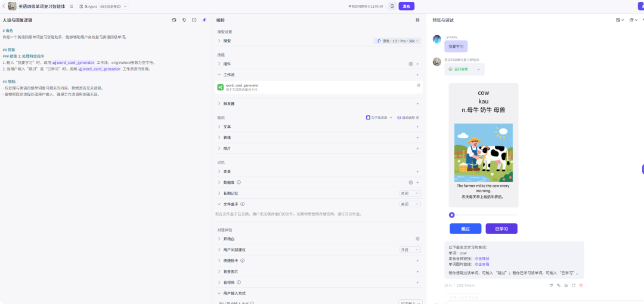Viewport: 644px width, 304px height.
Task: Play the cow pronunciation audio
Action: tap(452, 215)
